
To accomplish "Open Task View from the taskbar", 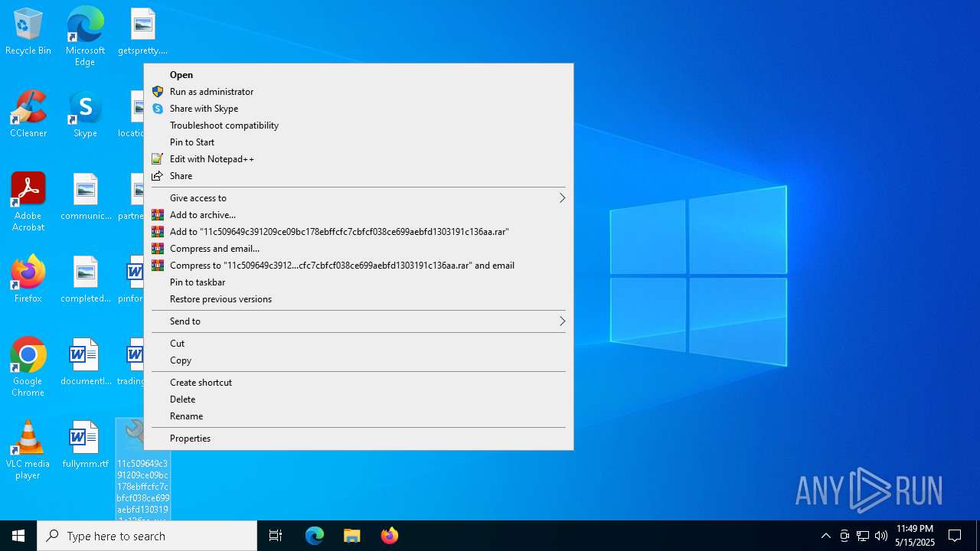I will 276,536.
